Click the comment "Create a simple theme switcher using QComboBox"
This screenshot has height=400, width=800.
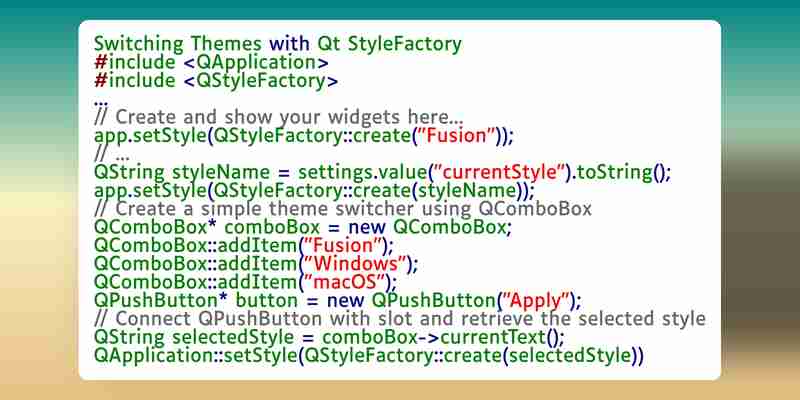click(343, 209)
